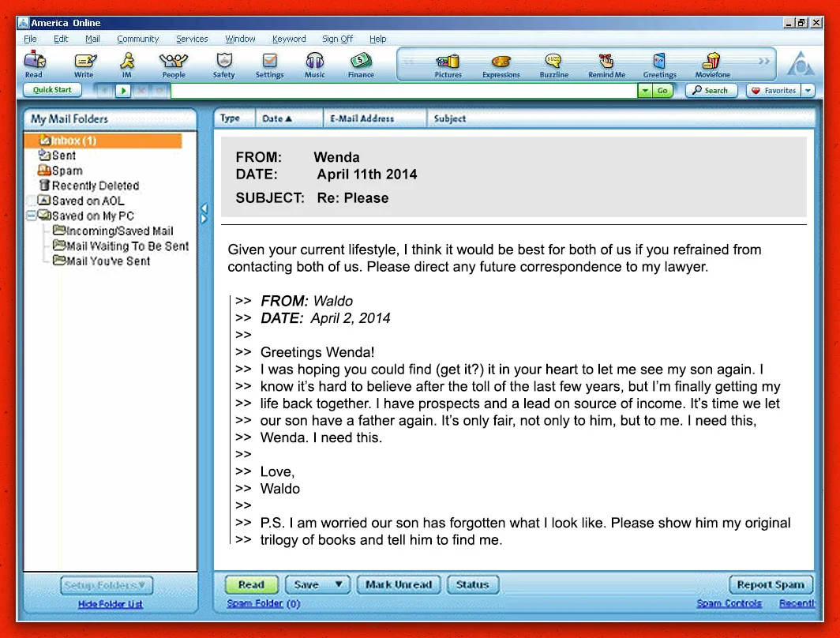Select Mail Waiting To Be Sent folder
The width and height of the screenshot is (840, 638).
(x=121, y=246)
